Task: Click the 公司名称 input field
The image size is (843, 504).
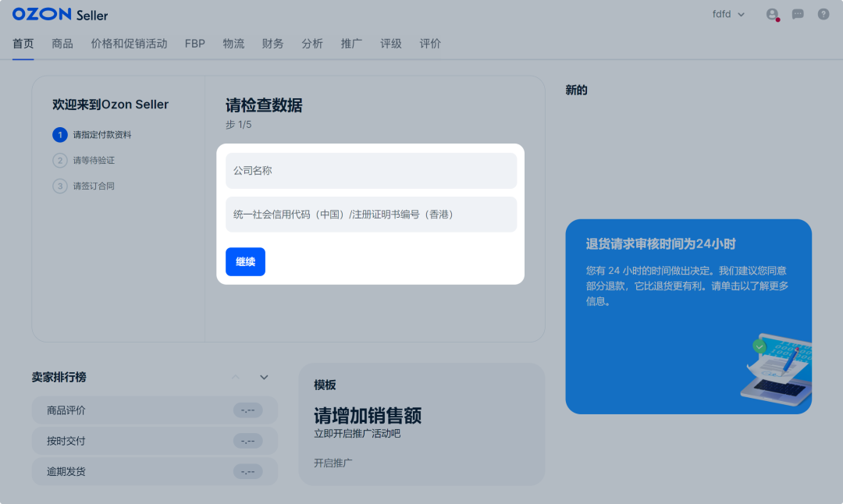Action: (371, 170)
